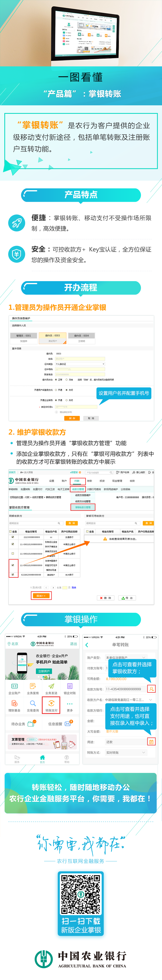
Task: Check 全选 in the 网银收款方 table
Action: tap(11, 532)
